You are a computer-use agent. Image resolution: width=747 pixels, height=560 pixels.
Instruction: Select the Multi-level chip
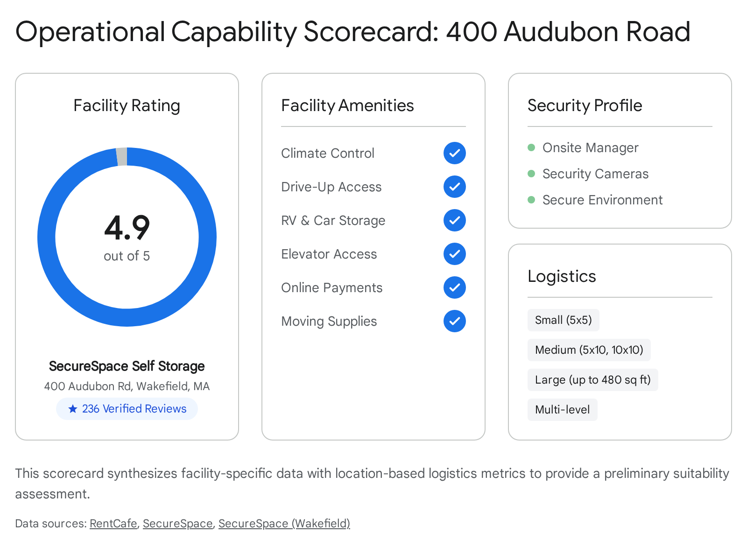tap(562, 410)
